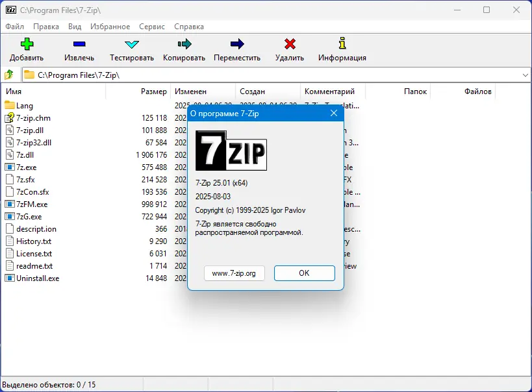Click the size value 722 944
Viewport: 532px width, 392px height.
pyautogui.click(x=155, y=217)
